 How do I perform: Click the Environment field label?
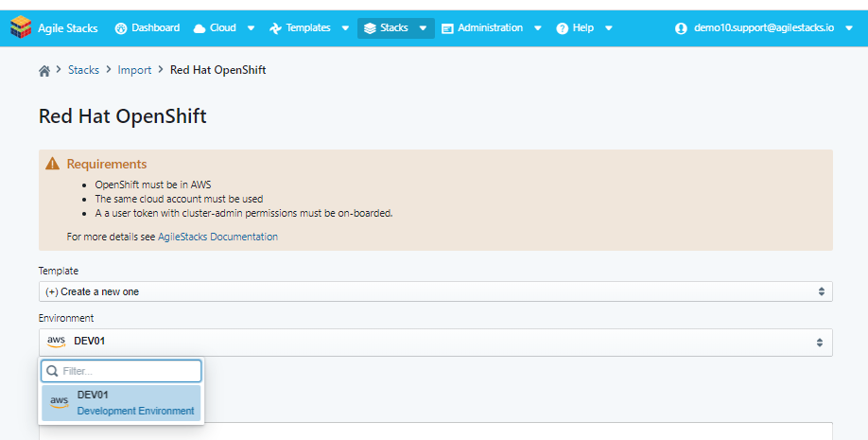click(x=66, y=318)
